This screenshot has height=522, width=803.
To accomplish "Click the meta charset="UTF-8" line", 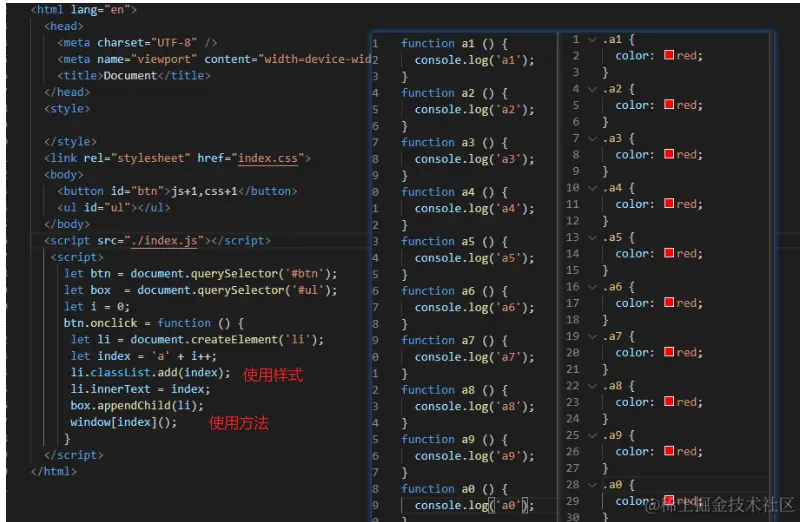I will tap(137, 43).
